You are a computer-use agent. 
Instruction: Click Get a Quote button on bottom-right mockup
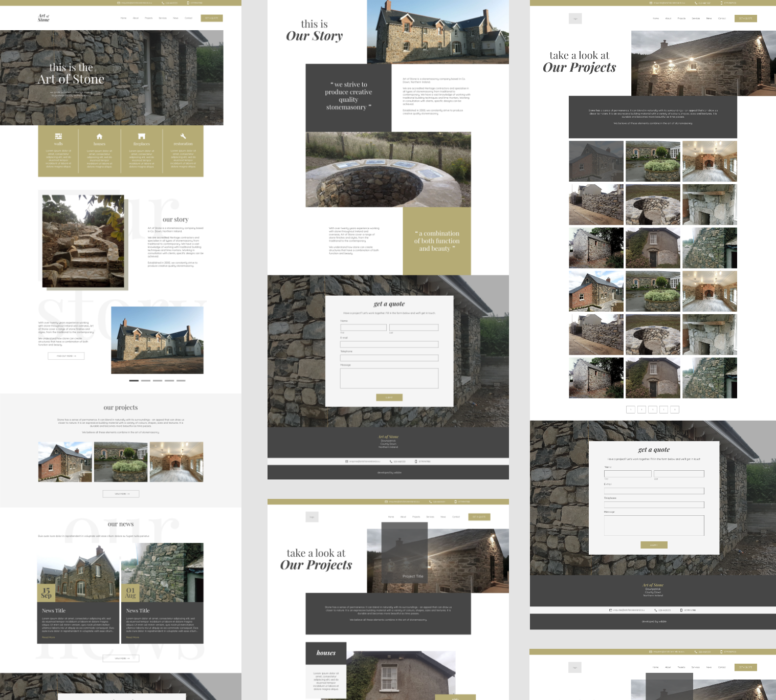click(746, 667)
